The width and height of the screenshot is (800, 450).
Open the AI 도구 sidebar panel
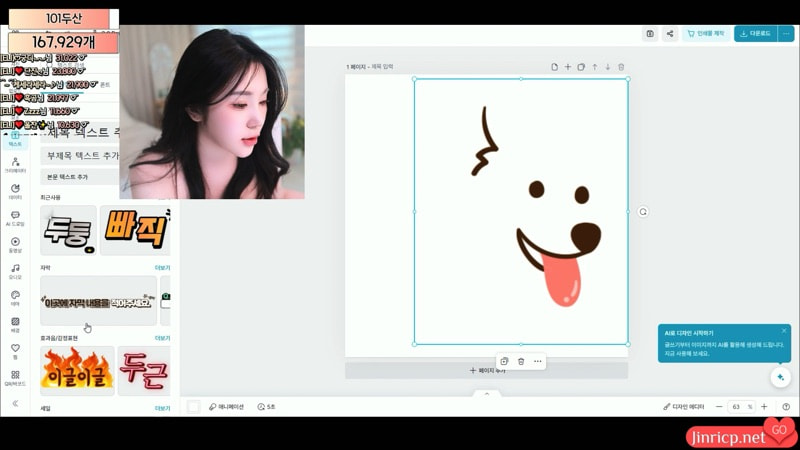(15, 217)
